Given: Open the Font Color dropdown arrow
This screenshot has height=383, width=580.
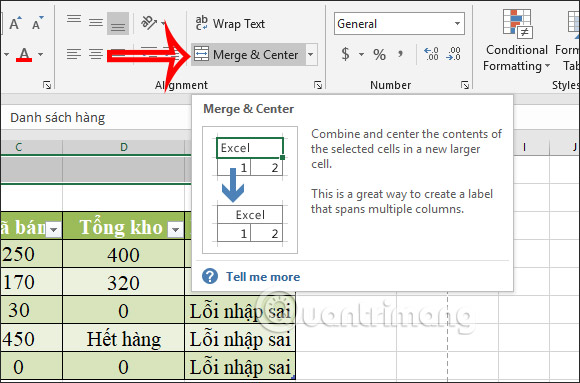Looking at the screenshot, I should click(41, 55).
